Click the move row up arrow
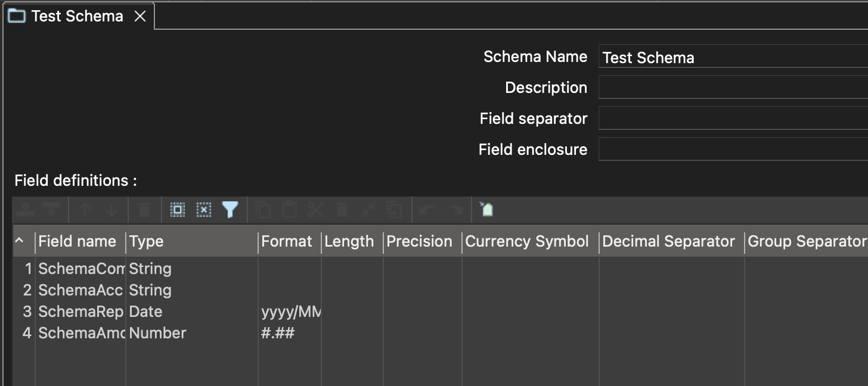The image size is (868, 386). coord(85,210)
